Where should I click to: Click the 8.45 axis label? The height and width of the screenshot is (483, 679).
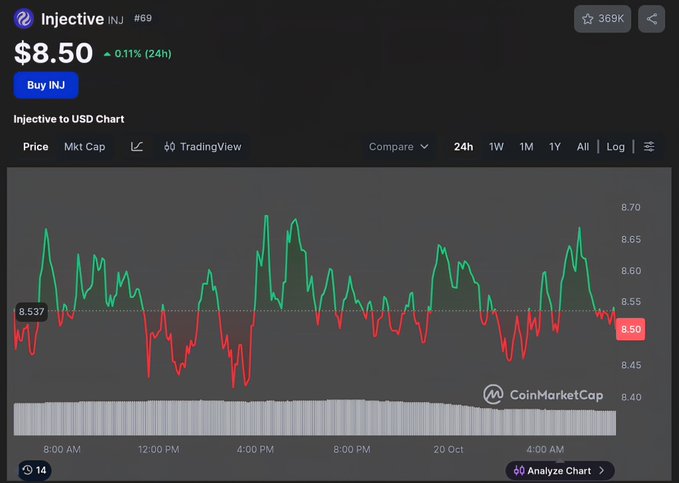click(630, 365)
